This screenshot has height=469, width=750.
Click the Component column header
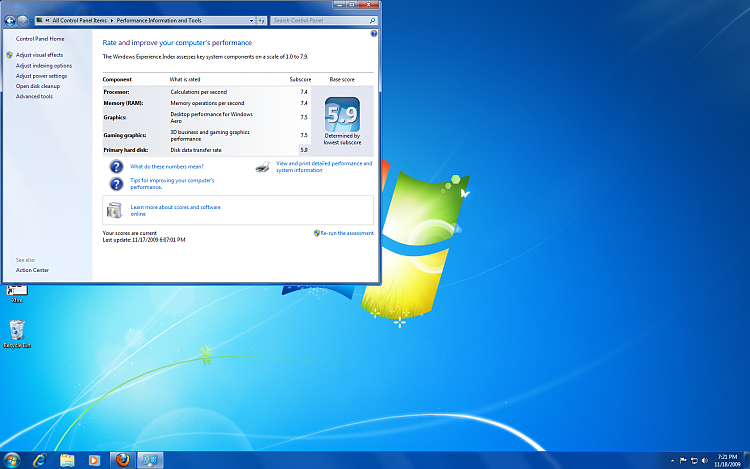tap(117, 79)
